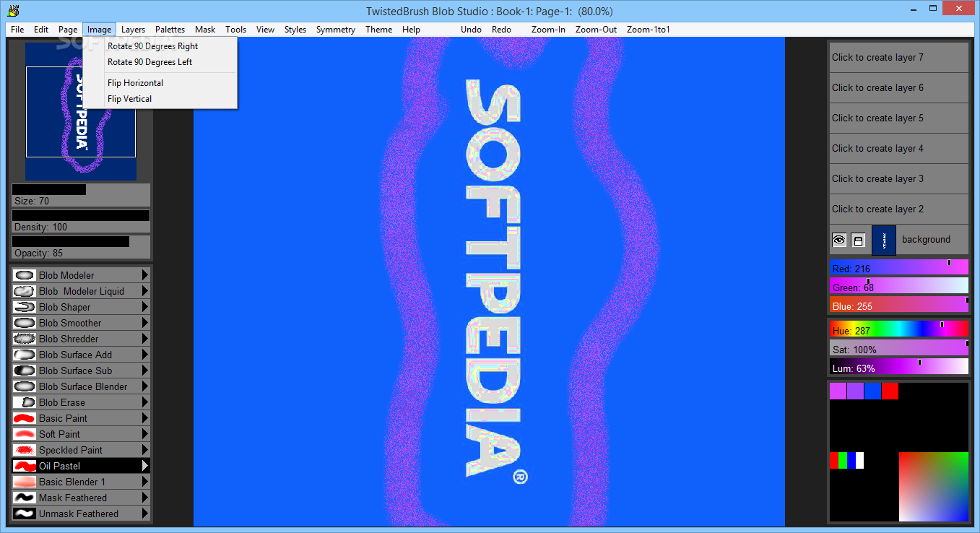Select the Oil Pastel brush icon
The height and width of the screenshot is (533, 980).
pyautogui.click(x=25, y=466)
